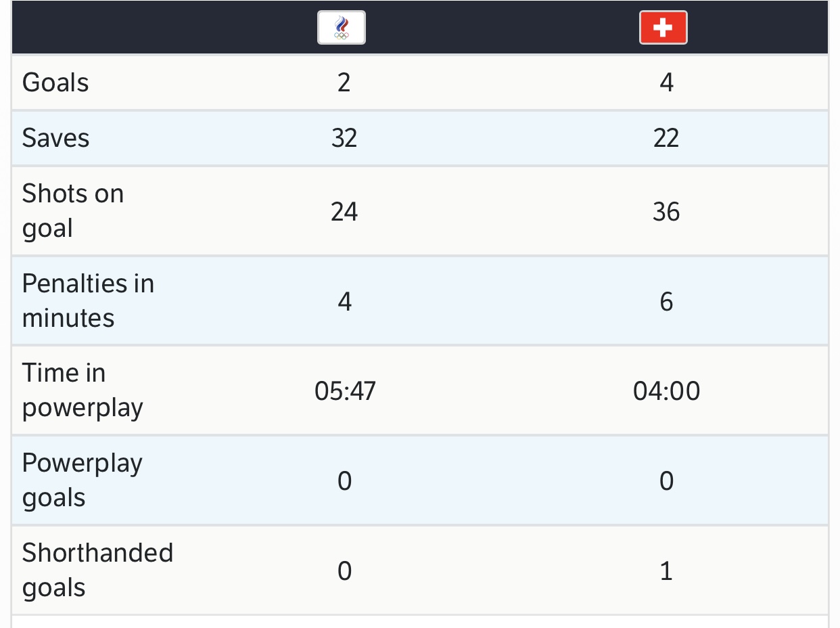Click the Shots on goal label
The width and height of the screenshot is (840, 628).
tap(73, 211)
